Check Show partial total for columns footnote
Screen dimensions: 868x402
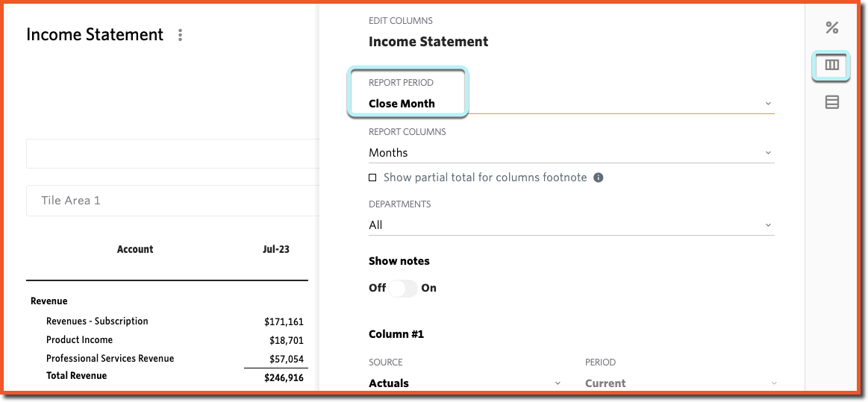[372, 178]
